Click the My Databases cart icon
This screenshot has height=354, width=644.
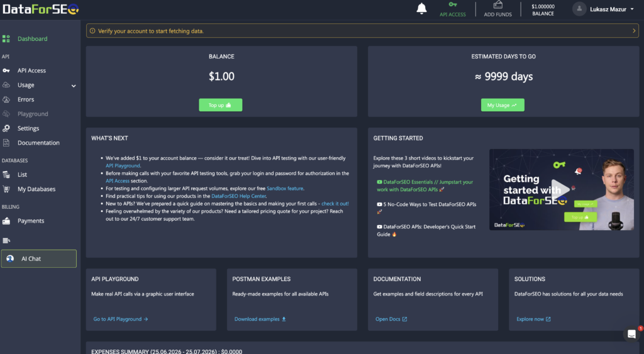pyautogui.click(x=6, y=189)
